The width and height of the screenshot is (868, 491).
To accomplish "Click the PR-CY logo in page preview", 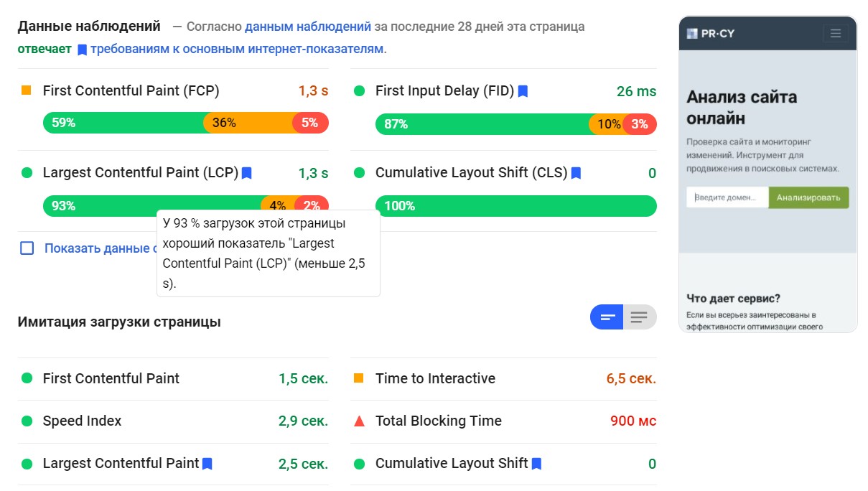I will (710, 34).
